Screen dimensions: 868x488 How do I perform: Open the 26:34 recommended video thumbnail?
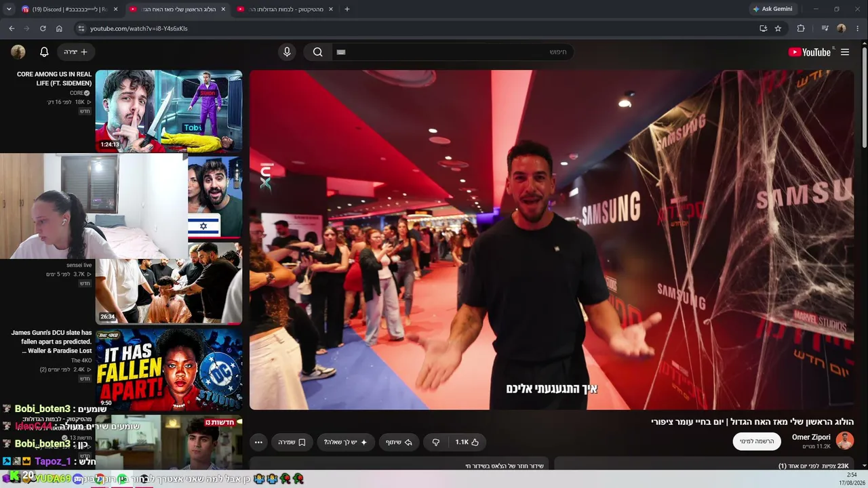pos(169,283)
